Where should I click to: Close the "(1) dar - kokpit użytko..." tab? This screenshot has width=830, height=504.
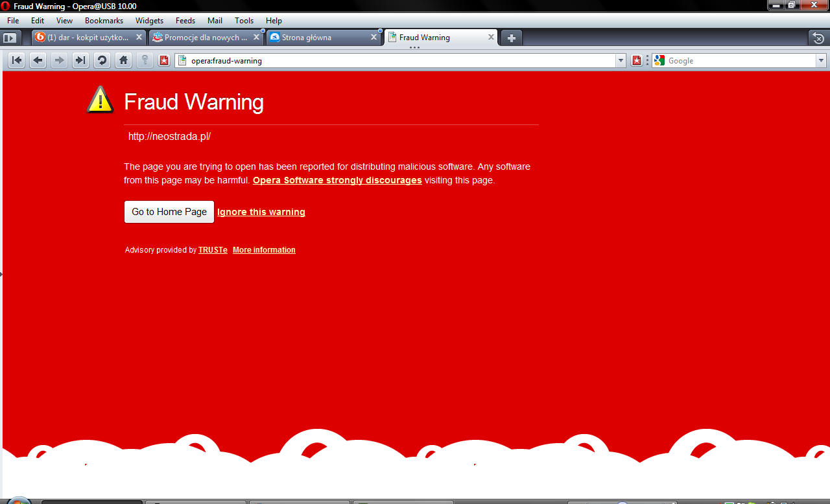[139, 38]
